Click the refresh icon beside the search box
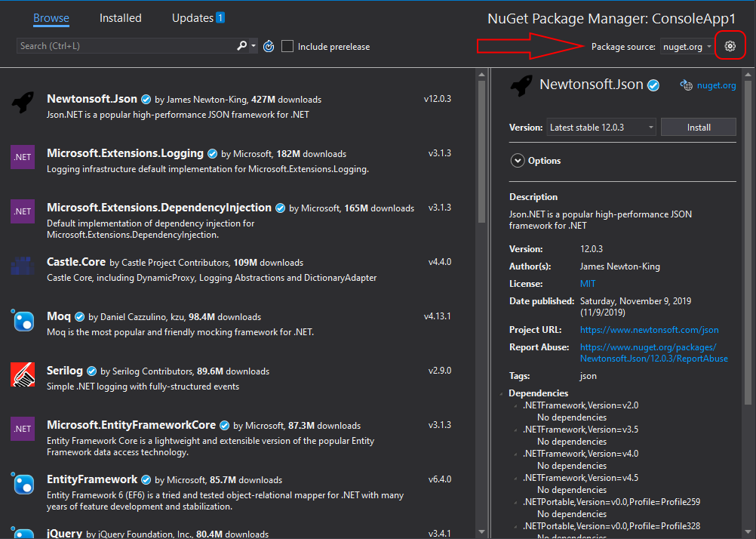This screenshot has width=756, height=539. 269,45
